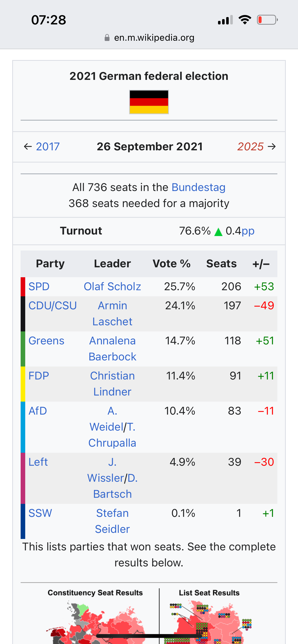The height and width of the screenshot is (644, 298).
Task: Go to the 2025 election page
Action: [250, 147]
